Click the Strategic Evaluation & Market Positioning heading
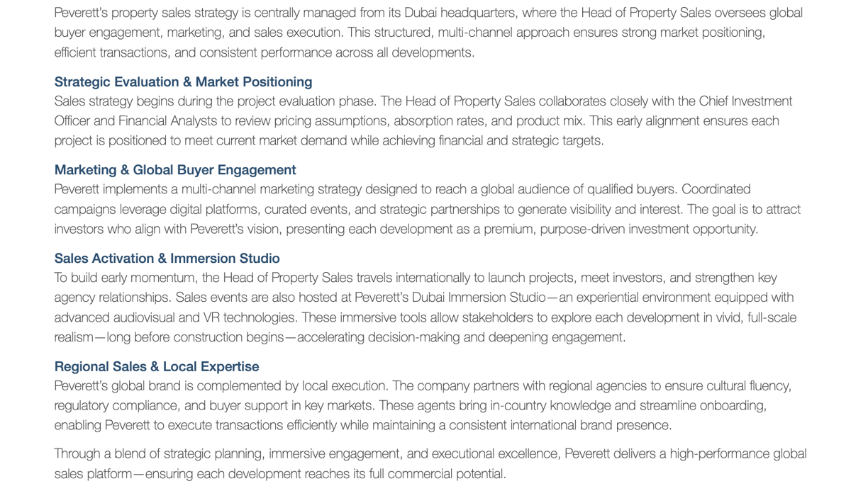Screen dimensions: 868x486 (x=183, y=82)
